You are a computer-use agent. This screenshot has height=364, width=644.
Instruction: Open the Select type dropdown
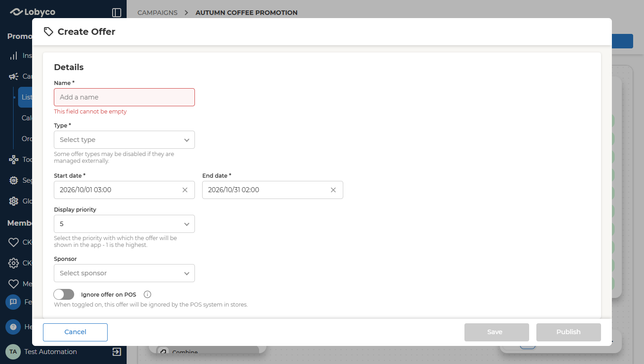(124, 140)
